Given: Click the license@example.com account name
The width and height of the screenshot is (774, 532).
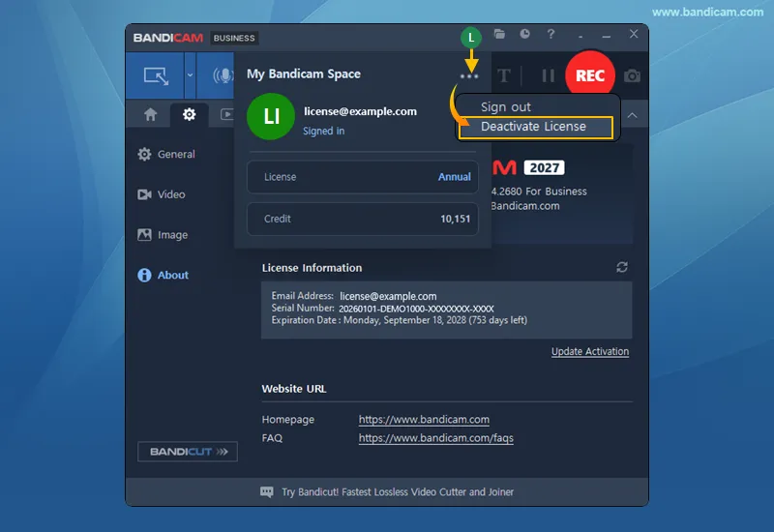Looking at the screenshot, I should click(360, 111).
